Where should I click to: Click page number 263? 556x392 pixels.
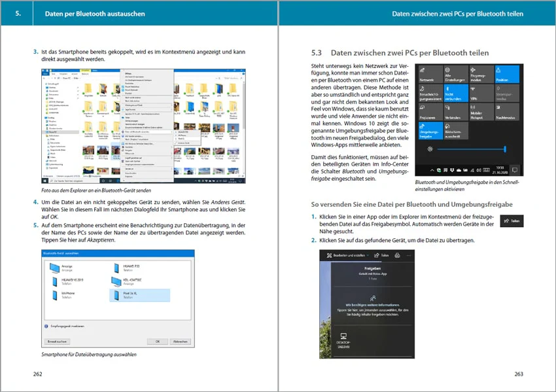519,374
